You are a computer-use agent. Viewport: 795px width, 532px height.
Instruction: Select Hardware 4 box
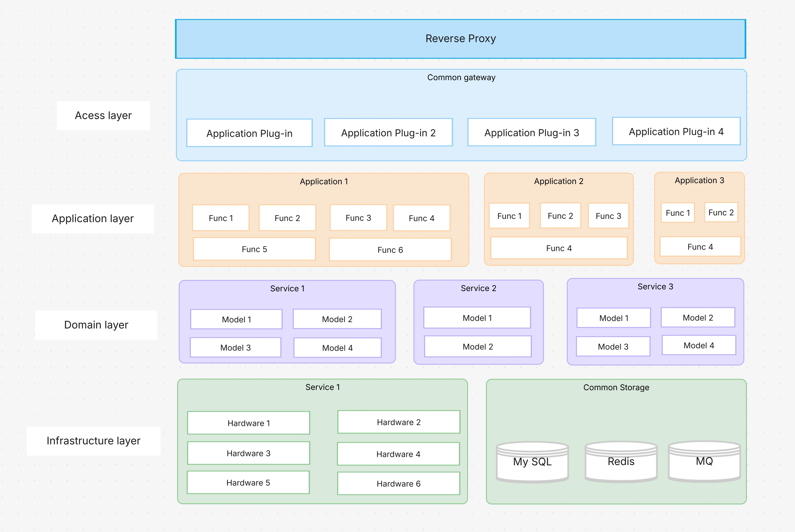[x=398, y=454]
